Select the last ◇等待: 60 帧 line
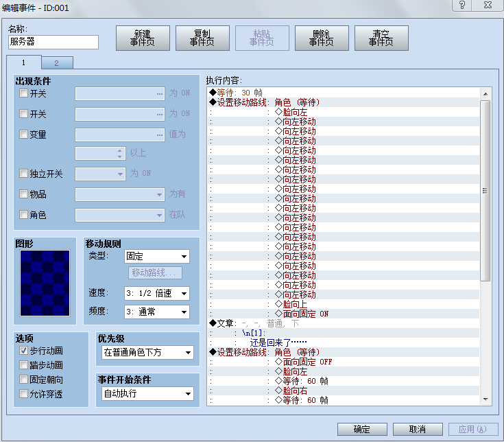The height and width of the screenshot is (442, 504). point(344,400)
